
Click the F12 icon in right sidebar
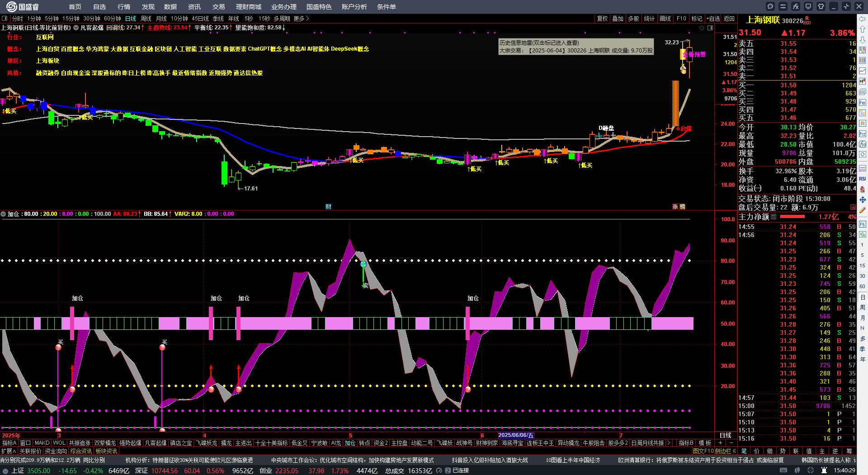tap(863, 134)
